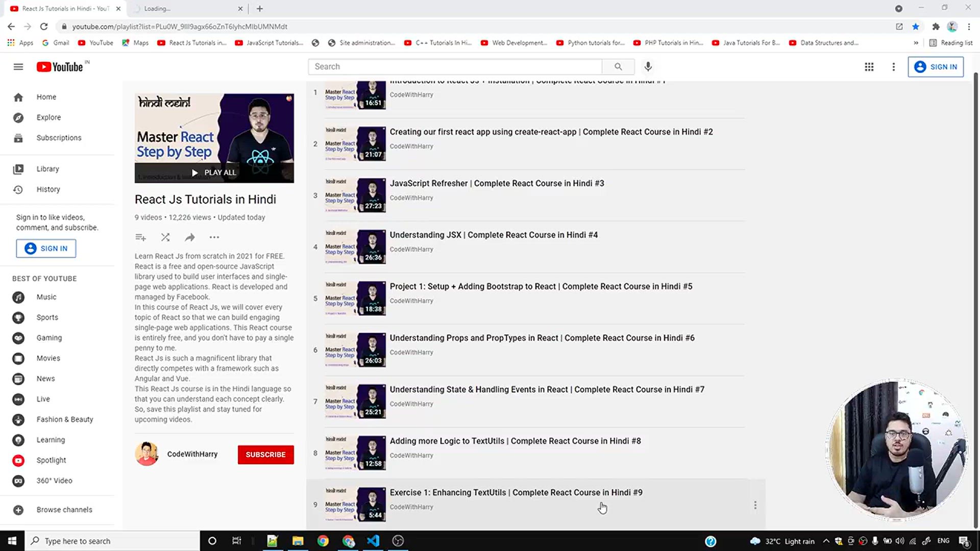Click the search magnifier button
This screenshot has height=551, width=980.
[x=618, y=67]
